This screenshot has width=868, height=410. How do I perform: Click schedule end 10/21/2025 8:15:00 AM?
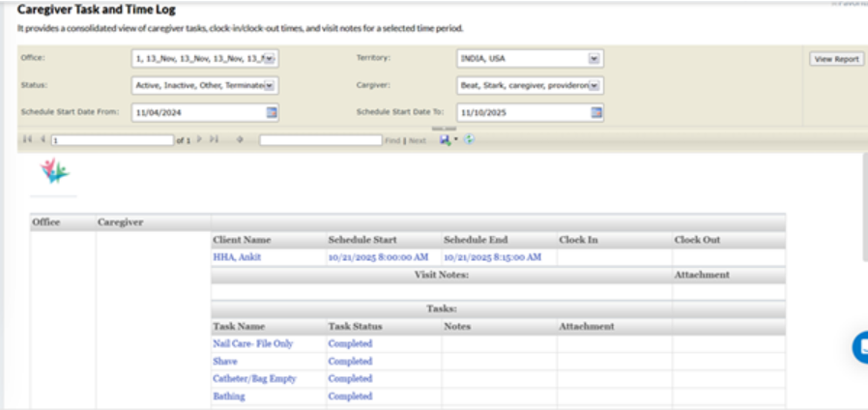coord(493,257)
